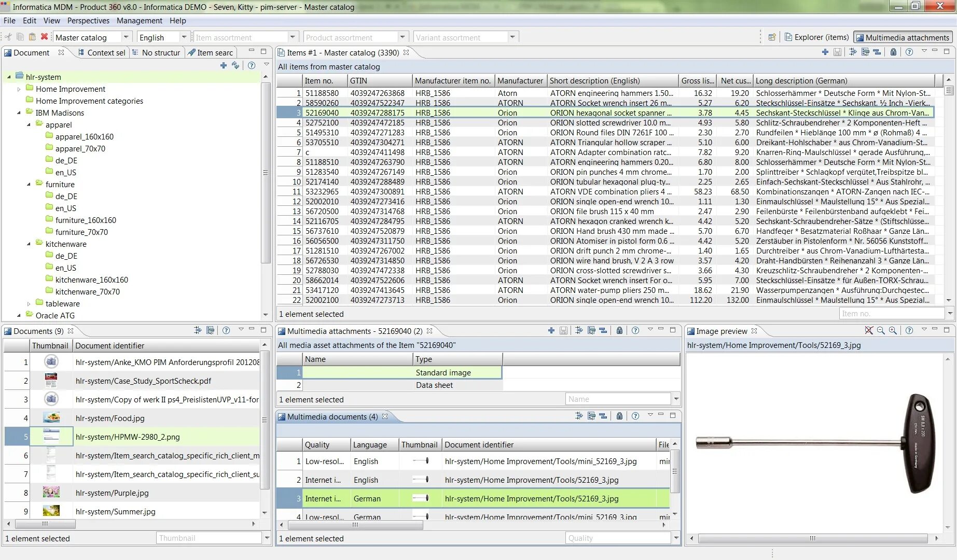957x560 pixels.
Task: Sort by Quality column header
Action: pos(326,445)
